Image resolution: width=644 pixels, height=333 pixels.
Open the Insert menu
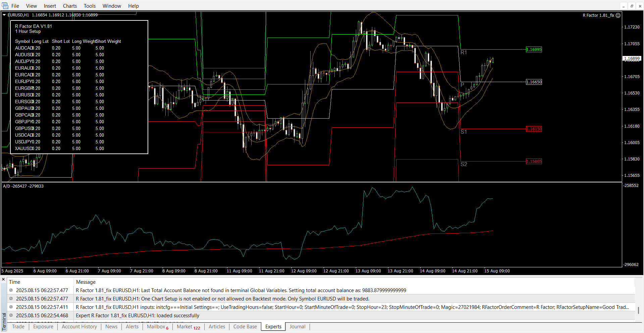50,6
